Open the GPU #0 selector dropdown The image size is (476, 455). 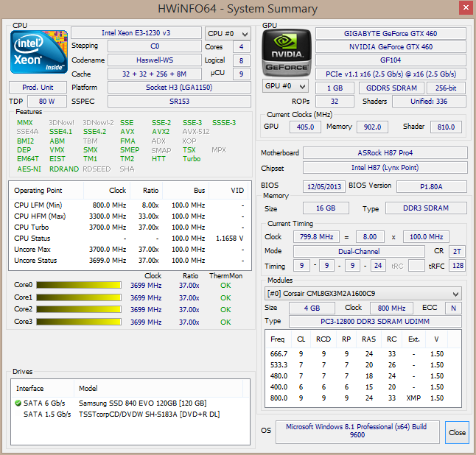285,86
